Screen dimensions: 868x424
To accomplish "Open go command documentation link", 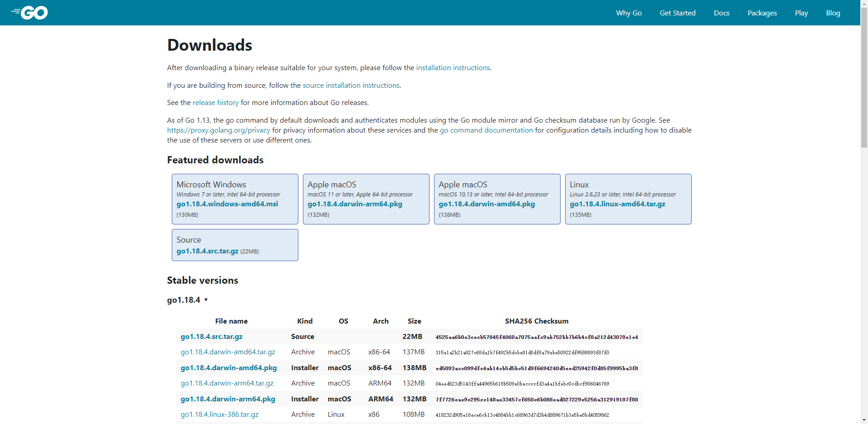I will (486, 130).
